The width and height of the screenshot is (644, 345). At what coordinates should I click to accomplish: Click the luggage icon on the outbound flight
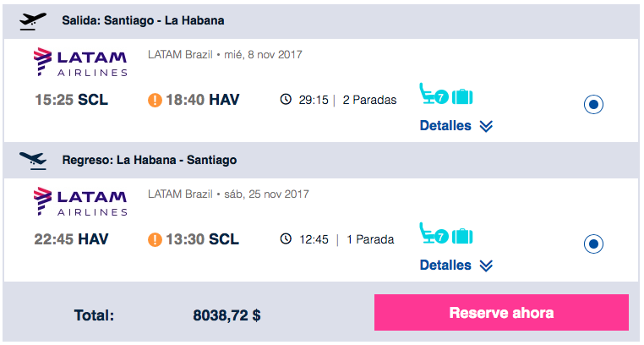click(x=462, y=96)
